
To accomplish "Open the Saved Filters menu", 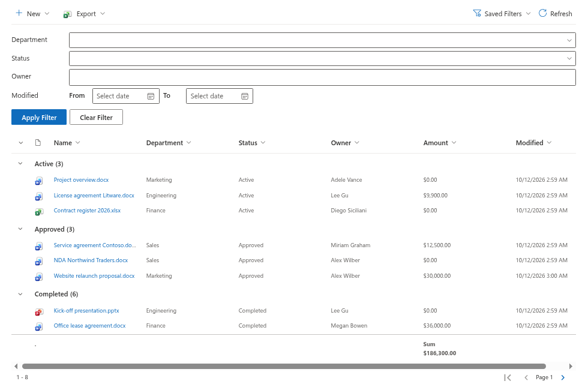I will tap(502, 13).
